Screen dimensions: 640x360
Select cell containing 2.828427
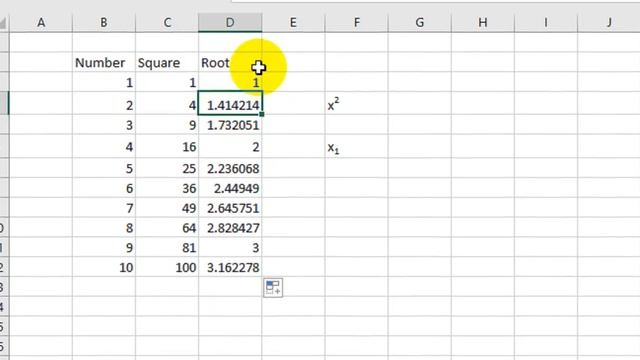[x=230, y=228]
